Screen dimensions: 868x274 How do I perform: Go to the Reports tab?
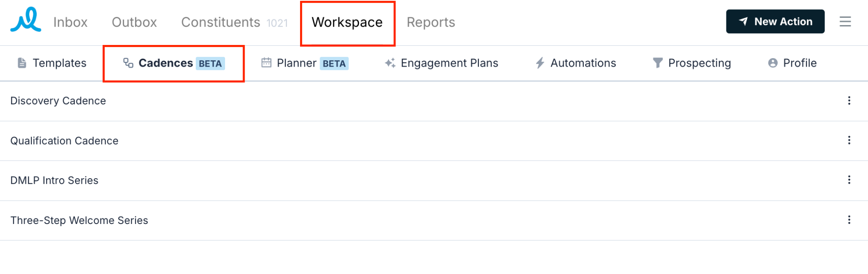tap(431, 22)
